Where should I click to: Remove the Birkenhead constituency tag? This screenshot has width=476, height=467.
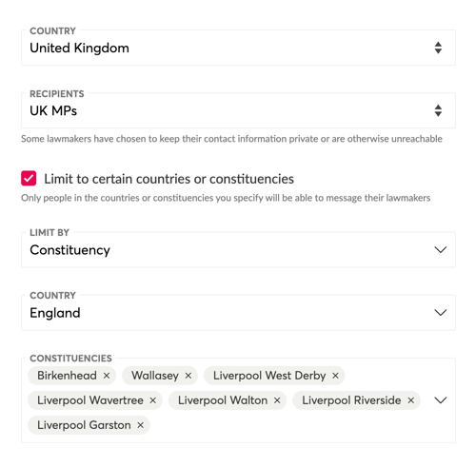(x=107, y=376)
